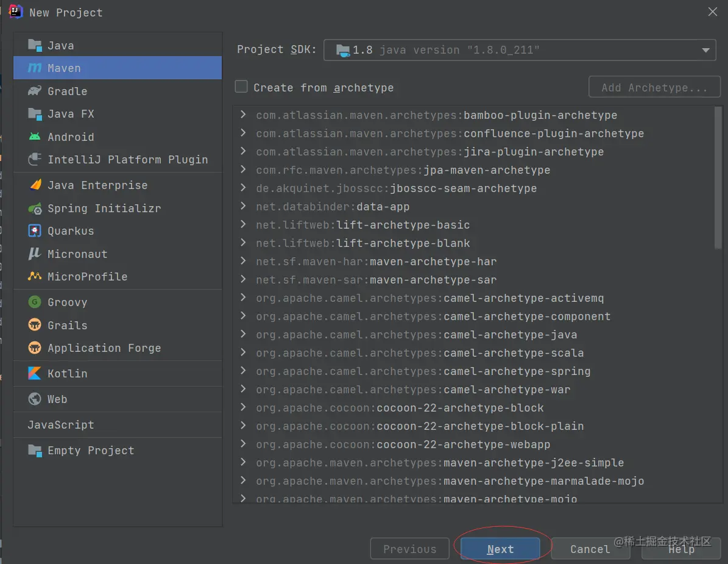Pick the Kotlin logo icon
Image resolution: width=728 pixels, height=564 pixels.
pyautogui.click(x=35, y=374)
